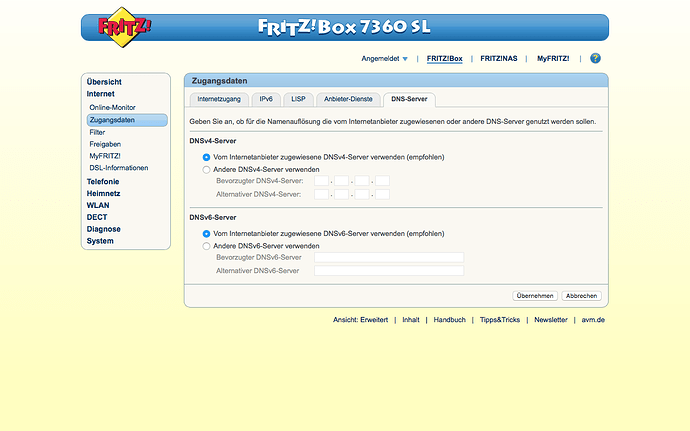
Task: Expand the Angemeldet dropdown
Action: [x=384, y=59]
